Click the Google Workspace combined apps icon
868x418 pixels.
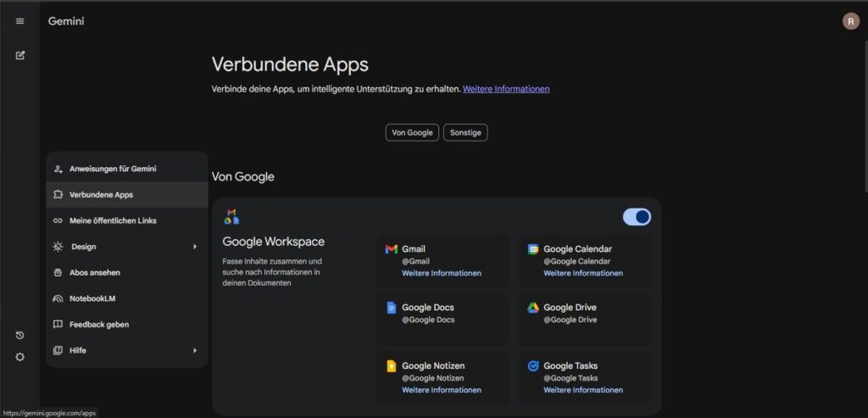[x=231, y=216]
